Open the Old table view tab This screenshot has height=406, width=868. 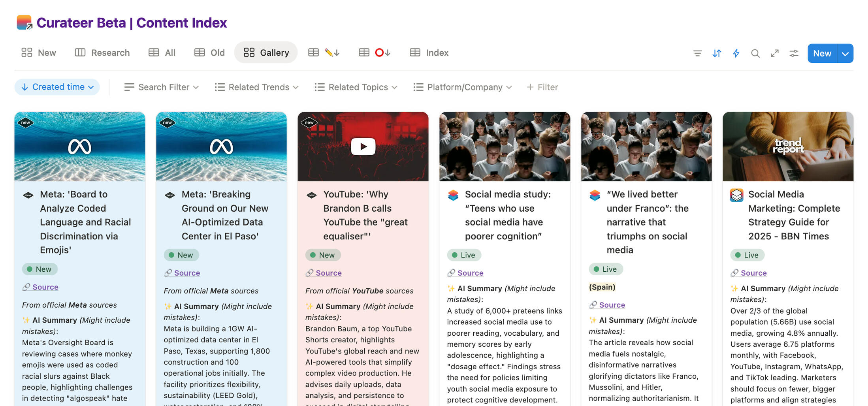click(209, 53)
